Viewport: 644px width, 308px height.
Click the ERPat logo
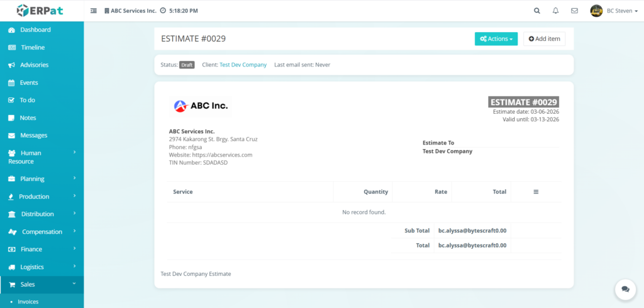pyautogui.click(x=40, y=10)
